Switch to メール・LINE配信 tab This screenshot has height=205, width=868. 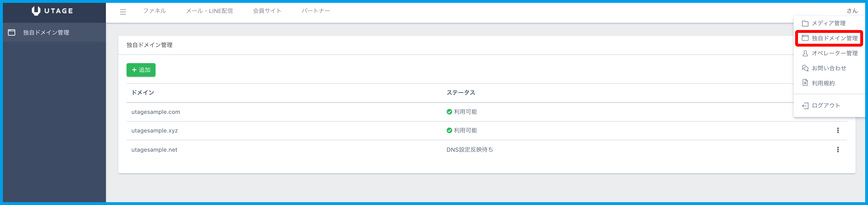pyautogui.click(x=209, y=11)
